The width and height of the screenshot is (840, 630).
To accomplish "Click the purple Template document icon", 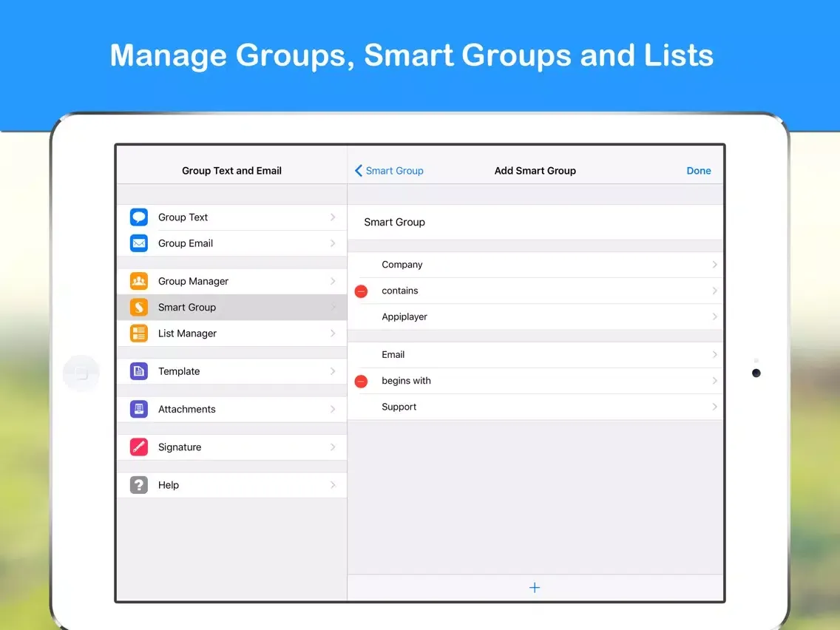I will pos(139,371).
